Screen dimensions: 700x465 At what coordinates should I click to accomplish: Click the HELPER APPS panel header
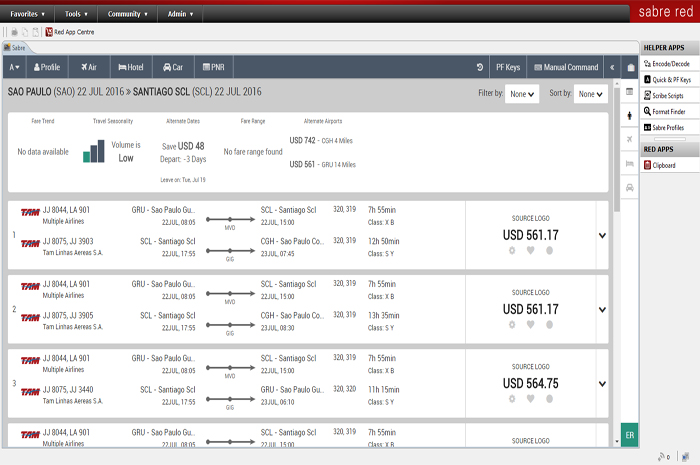[670, 48]
